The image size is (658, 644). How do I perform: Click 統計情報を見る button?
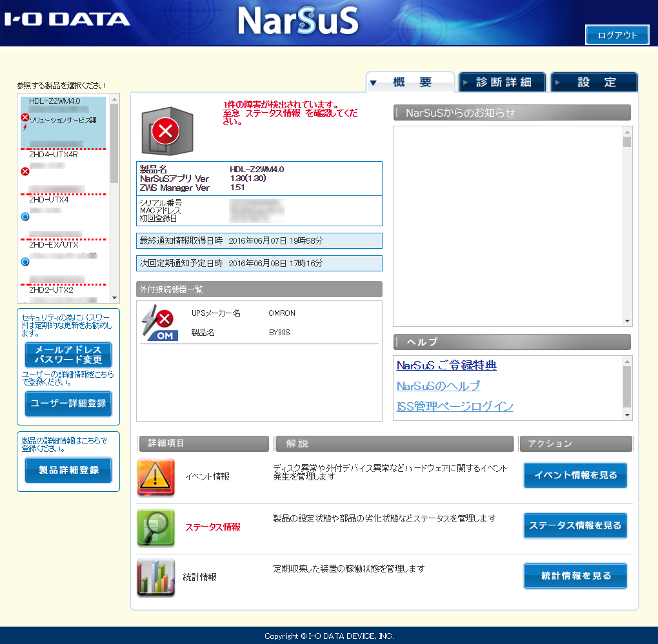pos(575,576)
